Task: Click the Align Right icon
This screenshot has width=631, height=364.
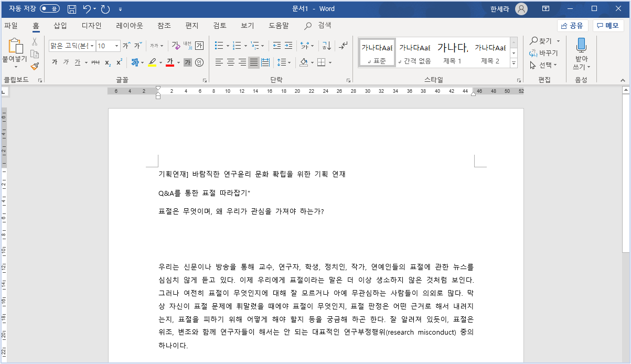Action: click(x=242, y=62)
